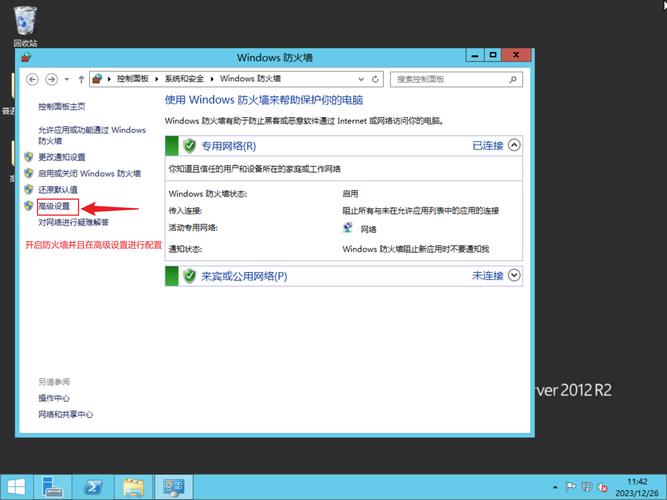This screenshot has width=667, height=500.
Task: Click Control Panel taskbar button
Action: click(x=174, y=487)
